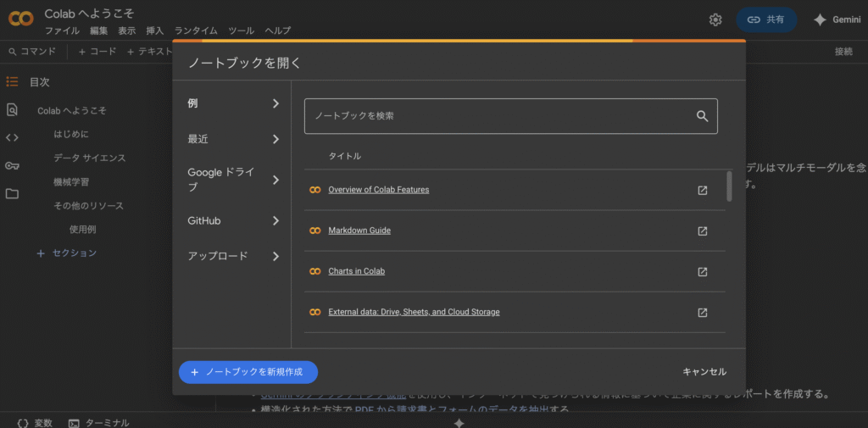Click the ノートブックを検索 search field
The image size is (868, 428).
coord(511,116)
